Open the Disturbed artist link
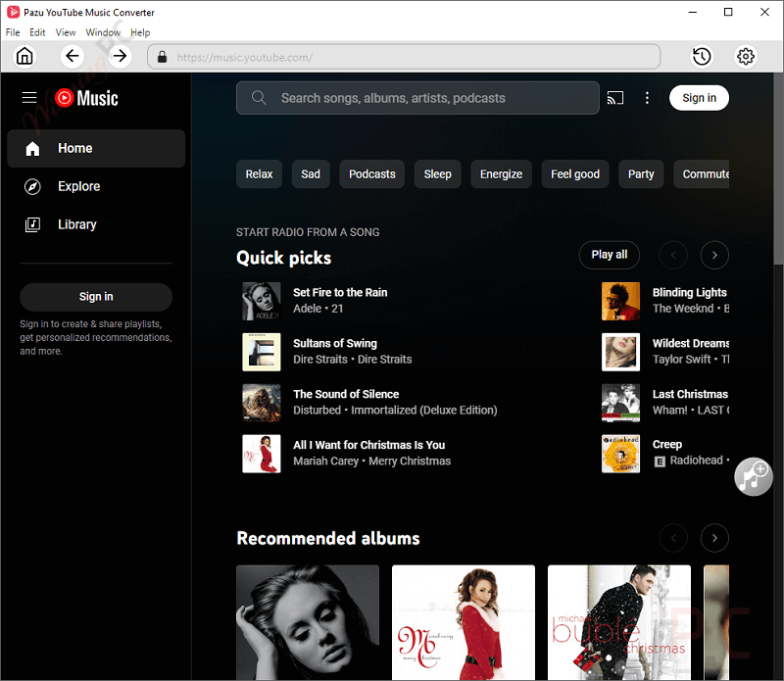The height and width of the screenshot is (681, 784). 317,411
